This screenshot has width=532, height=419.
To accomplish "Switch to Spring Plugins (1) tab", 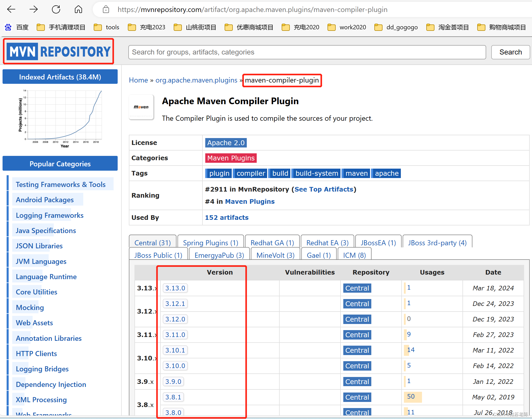I will tap(211, 242).
